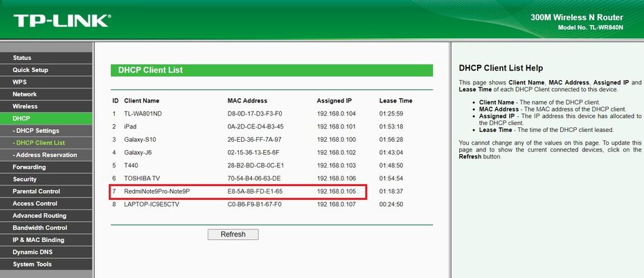Click the MAC Address column header
Screen dimensions: 644x278
[x=247, y=100]
